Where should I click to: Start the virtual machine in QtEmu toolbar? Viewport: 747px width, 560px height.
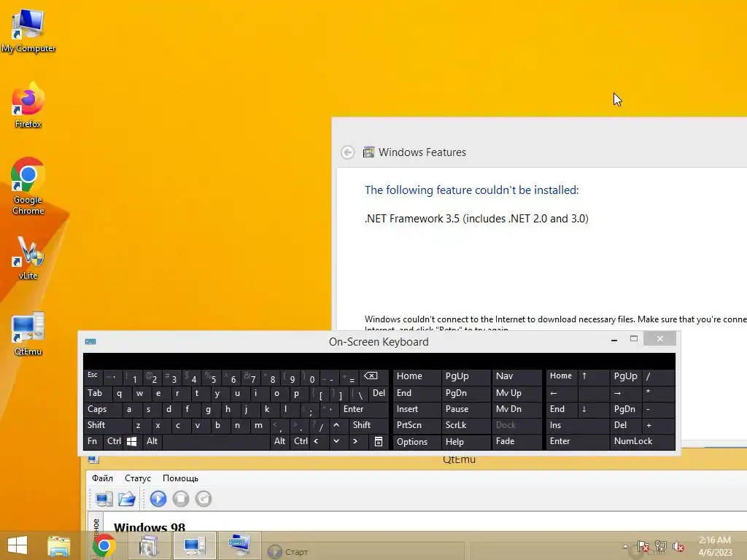[x=158, y=499]
